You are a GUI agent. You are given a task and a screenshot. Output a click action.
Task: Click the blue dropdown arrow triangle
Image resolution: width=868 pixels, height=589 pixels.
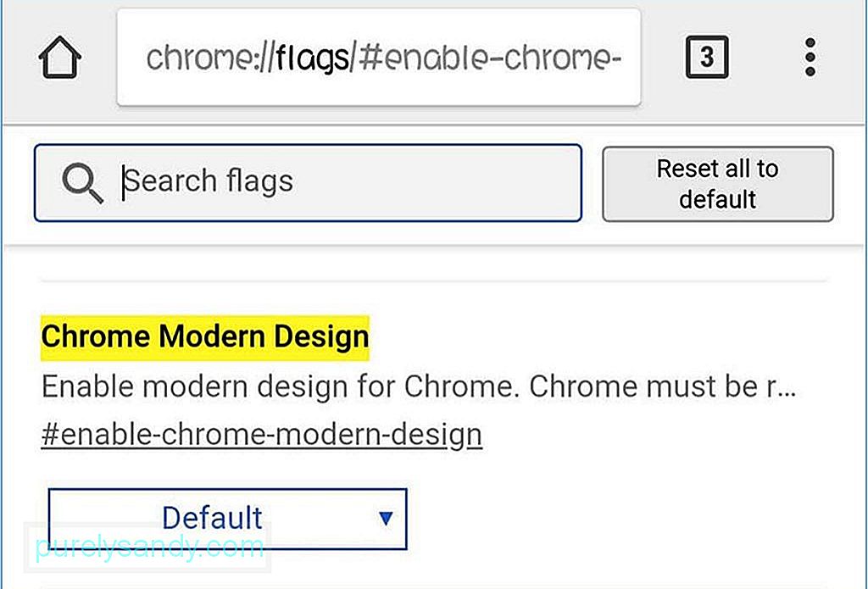click(x=386, y=518)
